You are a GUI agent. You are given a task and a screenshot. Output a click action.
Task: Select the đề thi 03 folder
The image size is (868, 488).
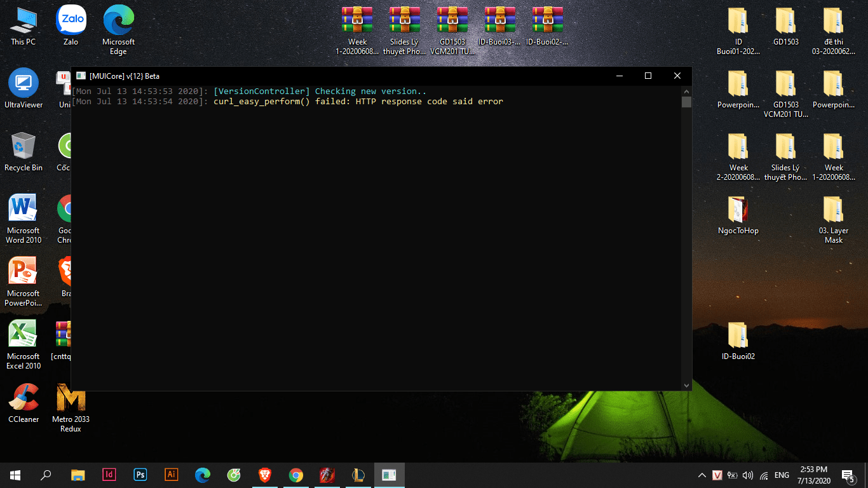[x=834, y=30]
